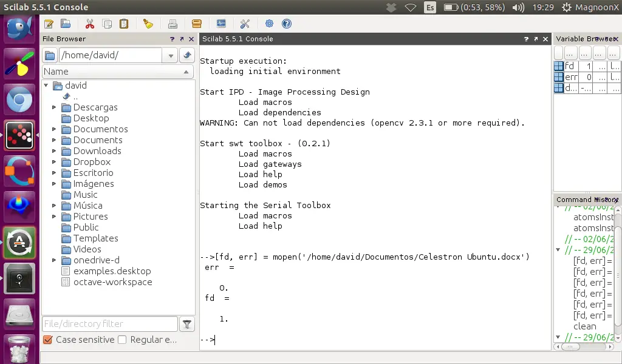Open the Es keyboard layout menu
This screenshot has height=364, width=622.
pyautogui.click(x=430, y=7)
